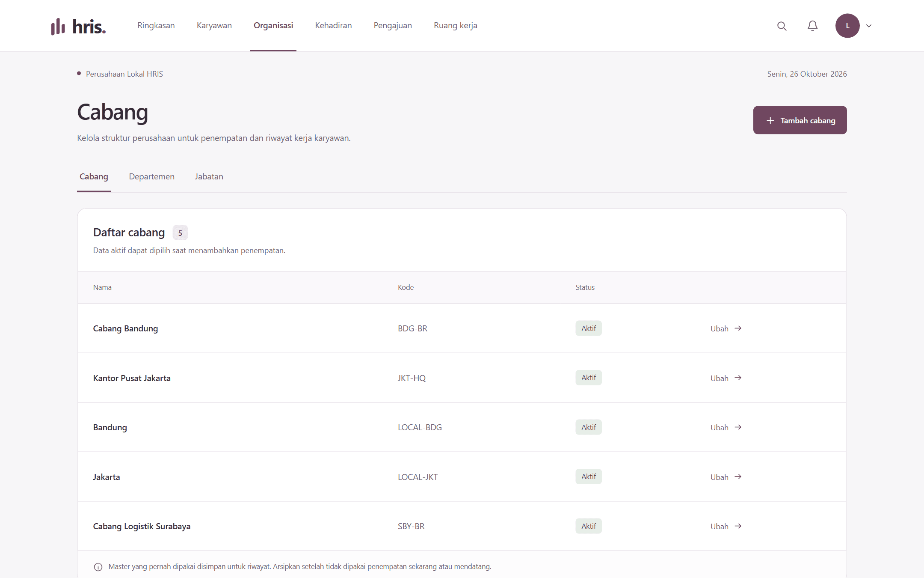This screenshot has height=578, width=924.
Task: Click the Kode column header
Action: (406, 287)
